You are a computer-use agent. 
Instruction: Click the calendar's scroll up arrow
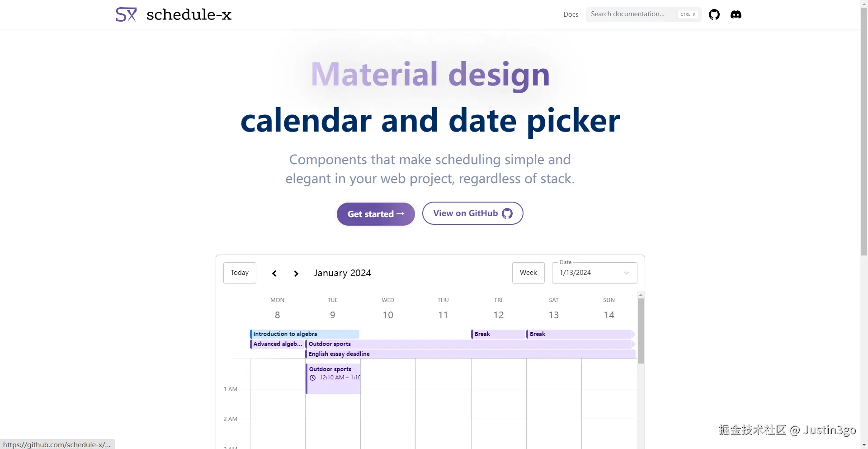coord(641,295)
